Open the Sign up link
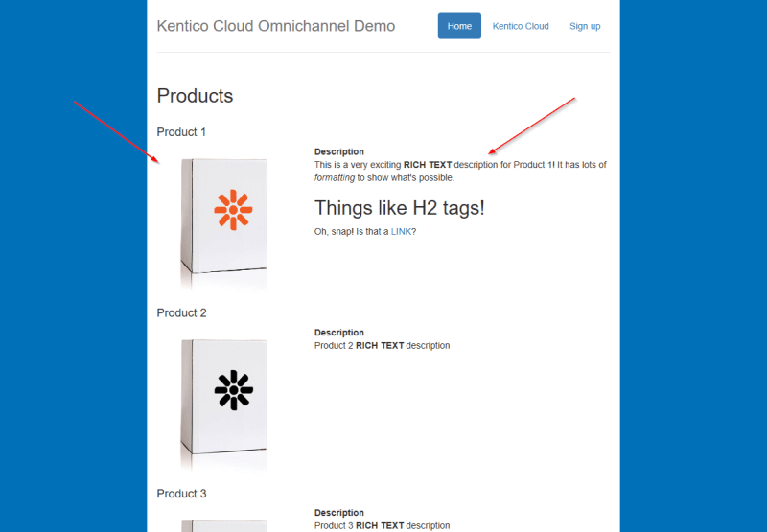The image size is (767, 532). tap(585, 26)
